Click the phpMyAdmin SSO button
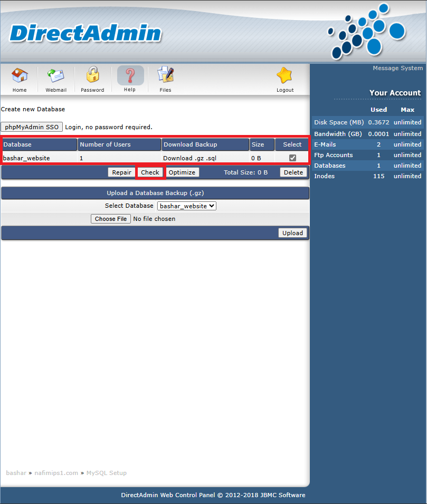 (32, 127)
